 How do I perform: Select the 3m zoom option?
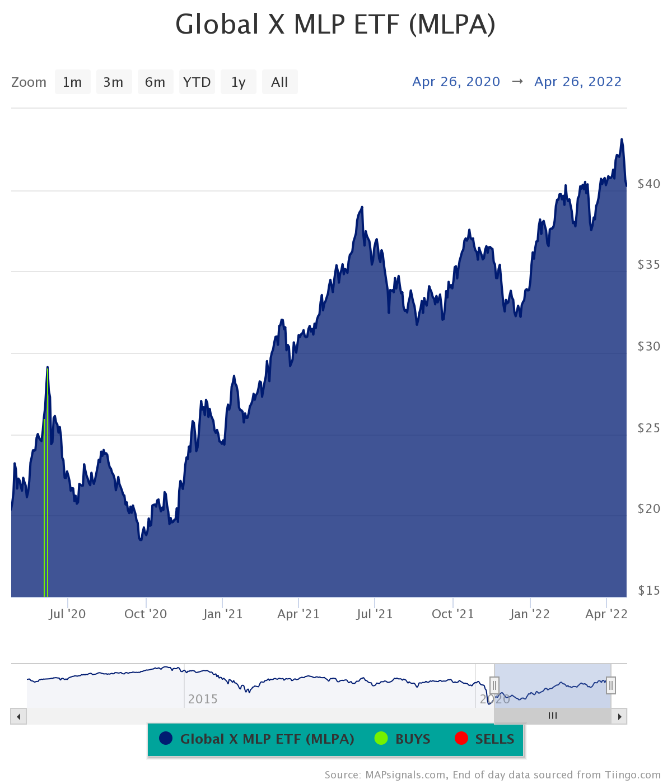(x=114, y=82)
